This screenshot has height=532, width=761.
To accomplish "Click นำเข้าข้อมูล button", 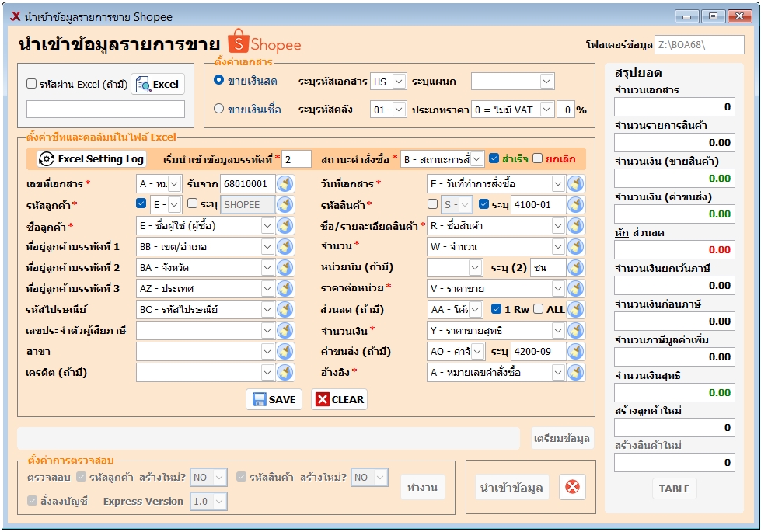I will pos(511,488).
